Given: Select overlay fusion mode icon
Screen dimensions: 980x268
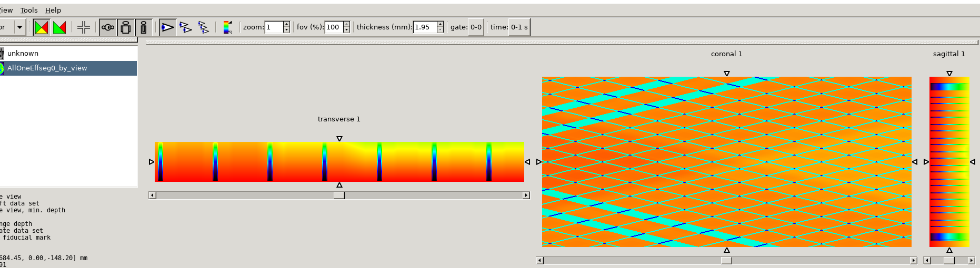Looking at the screenshot, I should click(59, 27).
